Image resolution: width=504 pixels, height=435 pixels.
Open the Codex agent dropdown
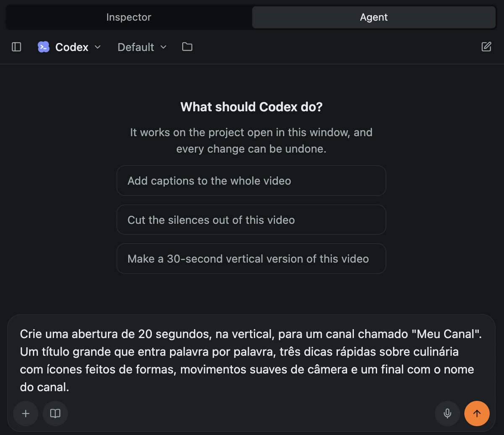click(69, 47)
